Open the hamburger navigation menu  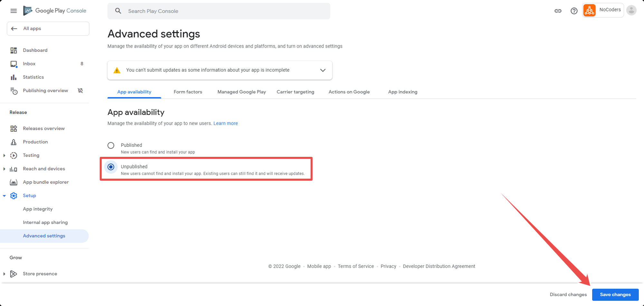(14, 11)
